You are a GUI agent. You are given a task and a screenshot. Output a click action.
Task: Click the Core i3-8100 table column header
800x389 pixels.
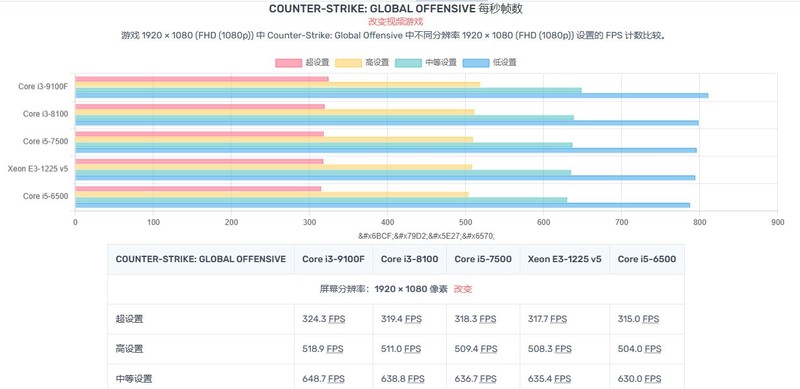(410, 259)
